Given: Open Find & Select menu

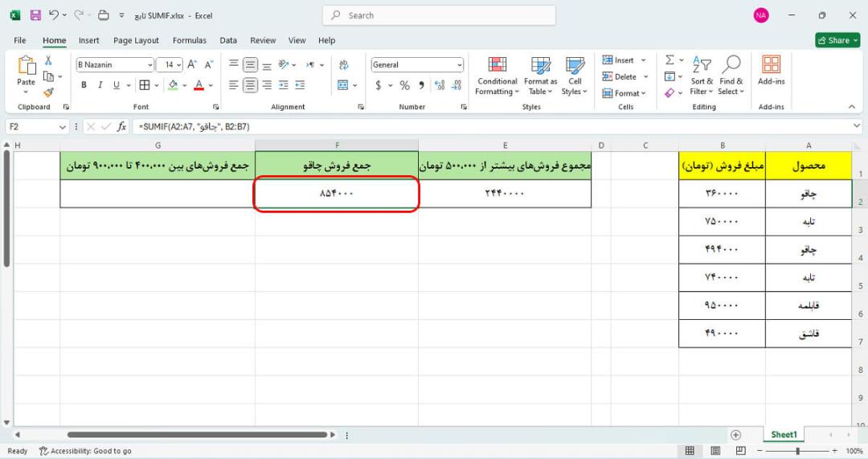Looking at the screenshot, I should click(731, 76).
